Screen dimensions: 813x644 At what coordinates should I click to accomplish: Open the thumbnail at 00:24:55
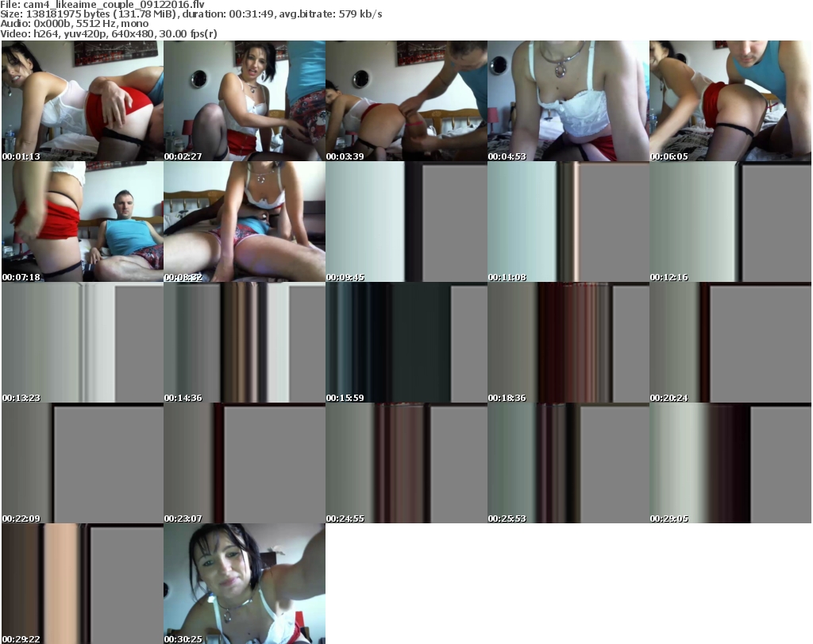point(406,463)
